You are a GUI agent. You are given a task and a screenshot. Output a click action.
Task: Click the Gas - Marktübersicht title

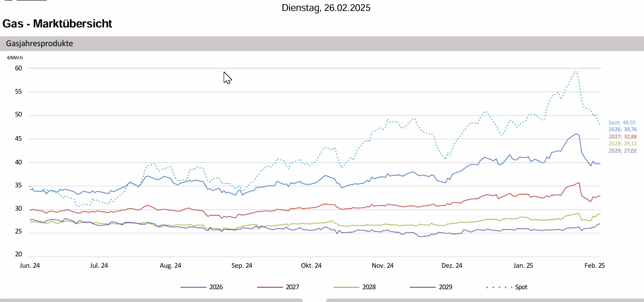57,24
